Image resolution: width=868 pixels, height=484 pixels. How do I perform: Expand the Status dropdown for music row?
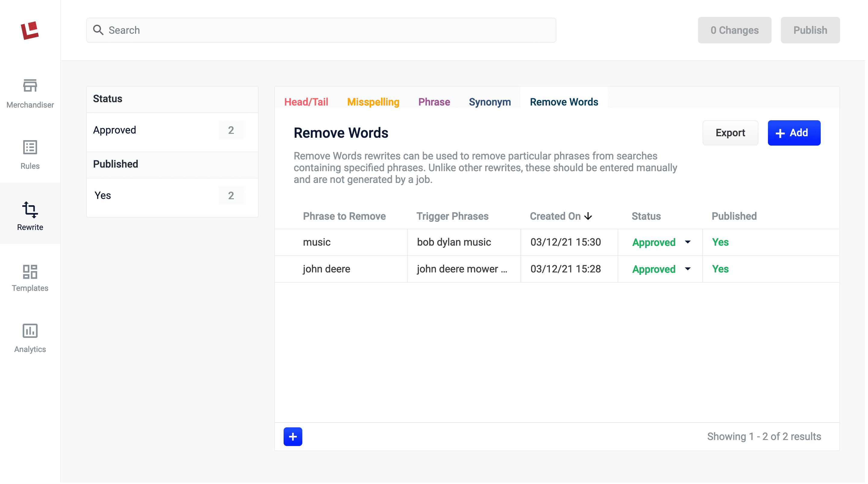[688, 241]
